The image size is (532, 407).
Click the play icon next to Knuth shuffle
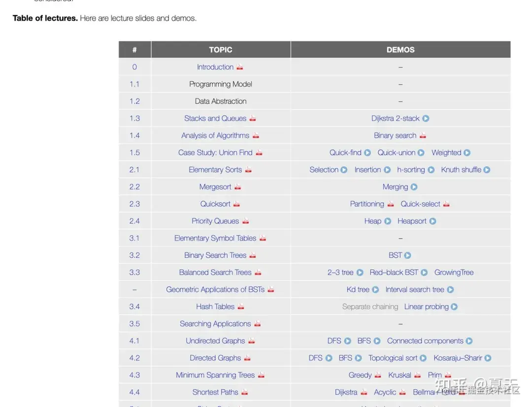[487, 169]
